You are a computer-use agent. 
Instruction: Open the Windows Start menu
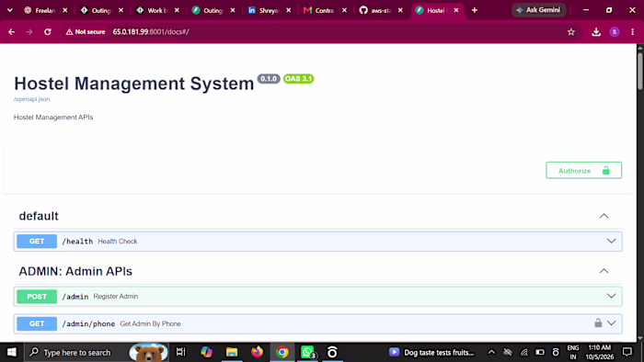tap(11, 352)
